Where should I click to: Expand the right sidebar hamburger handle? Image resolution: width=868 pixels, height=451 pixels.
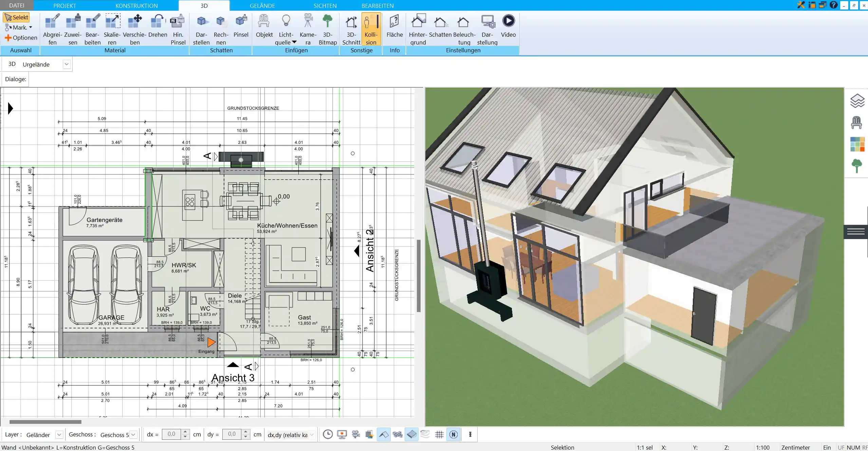point(856,232)
